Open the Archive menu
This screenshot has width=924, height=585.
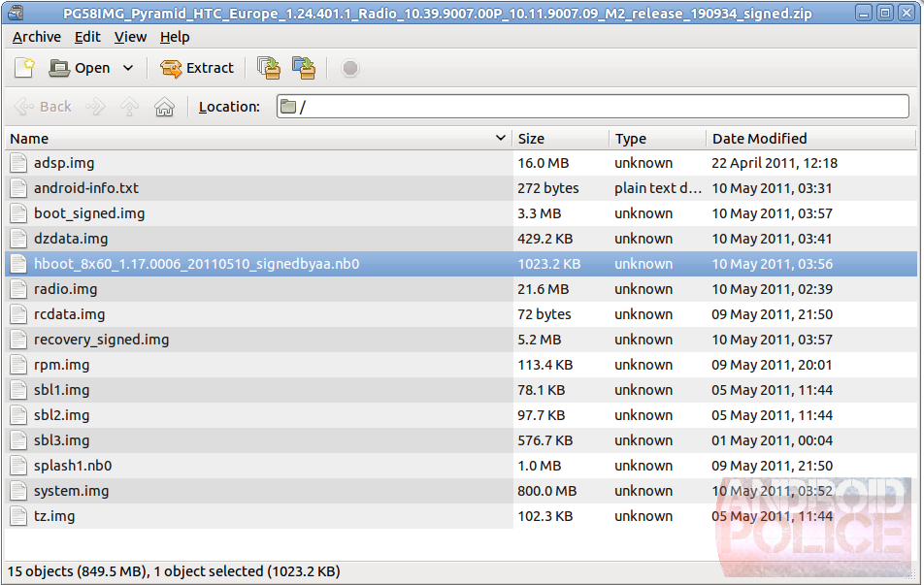[37, 37]
